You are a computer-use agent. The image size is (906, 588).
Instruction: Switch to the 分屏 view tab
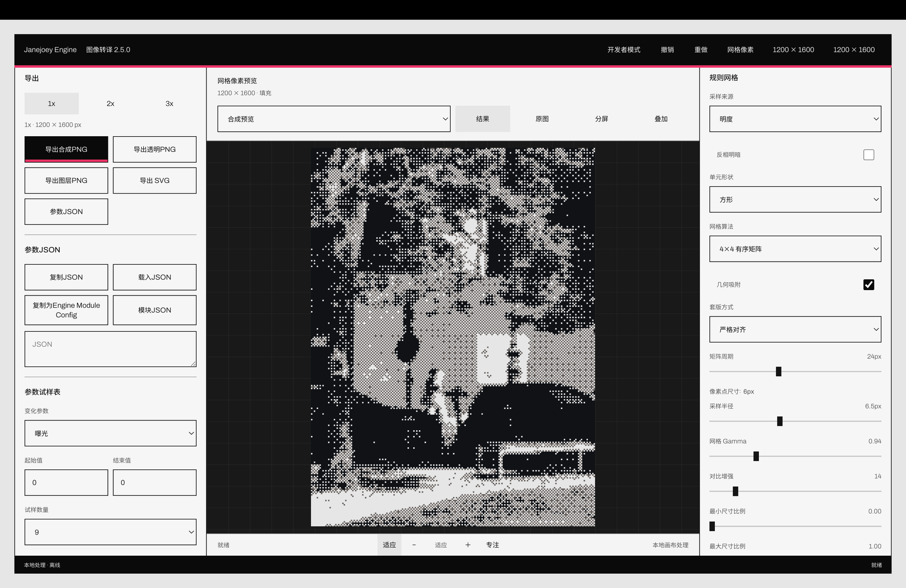click(602, 119)
